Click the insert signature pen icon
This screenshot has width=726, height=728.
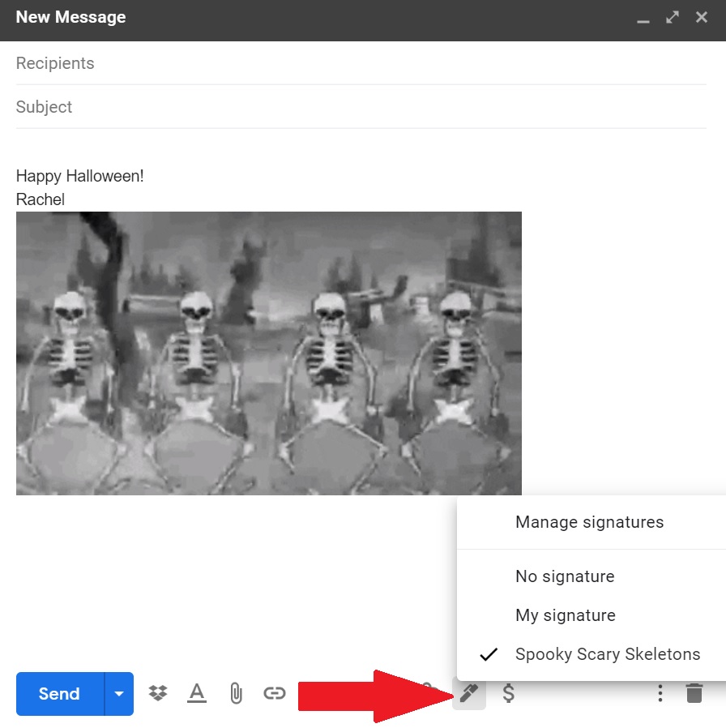click(x=469, y=693)
